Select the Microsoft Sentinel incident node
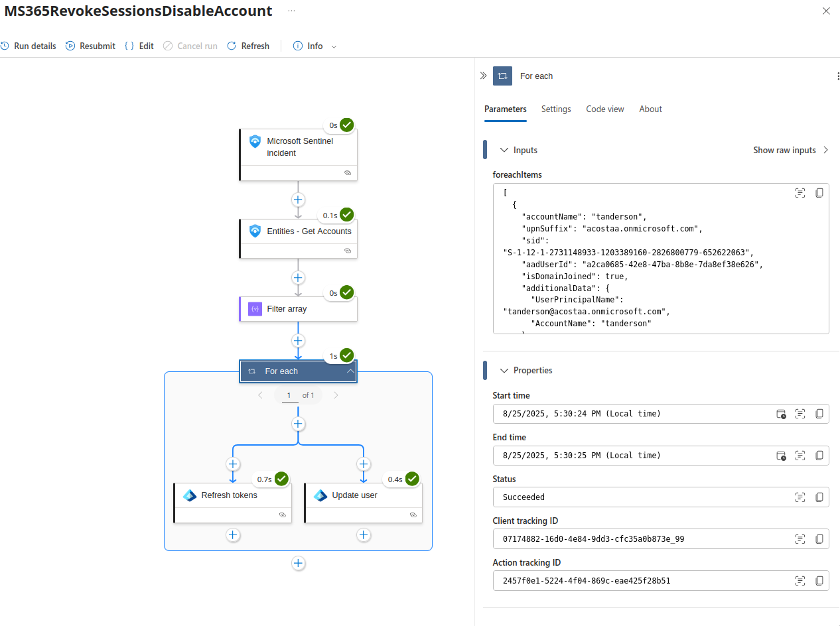 coord(298,154)
